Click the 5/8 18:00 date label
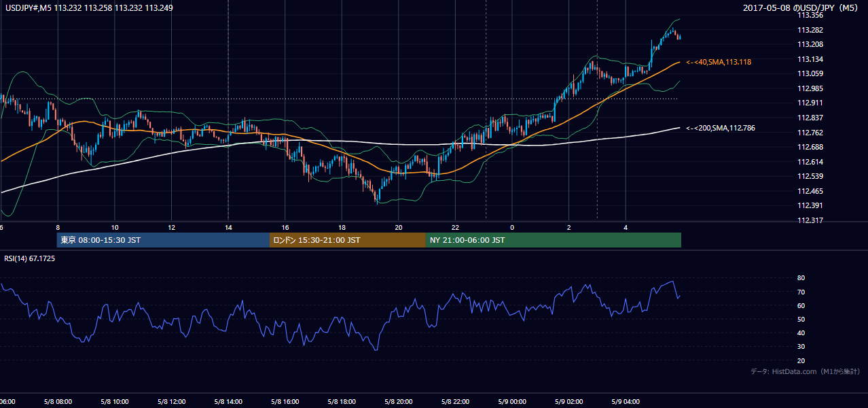868x408 pixels. pos(342,401)
